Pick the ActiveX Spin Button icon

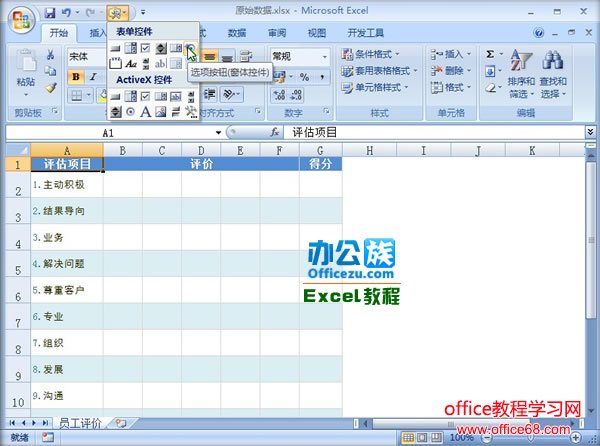[x=115, y=112]
